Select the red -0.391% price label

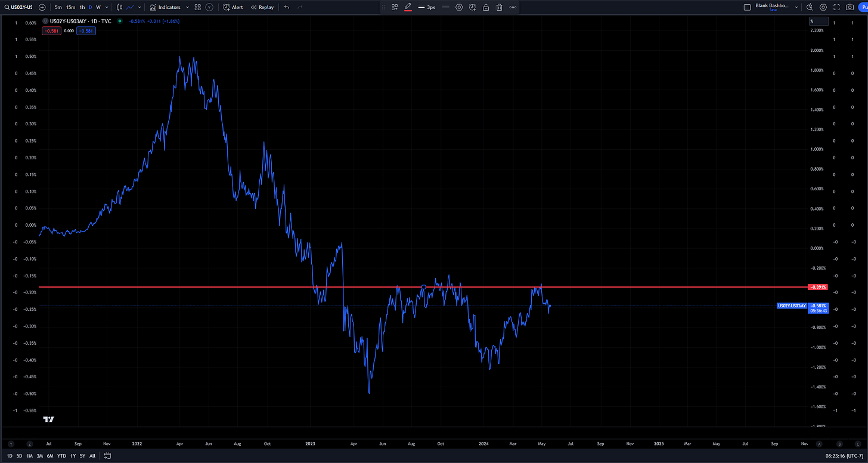click(817, 287)
